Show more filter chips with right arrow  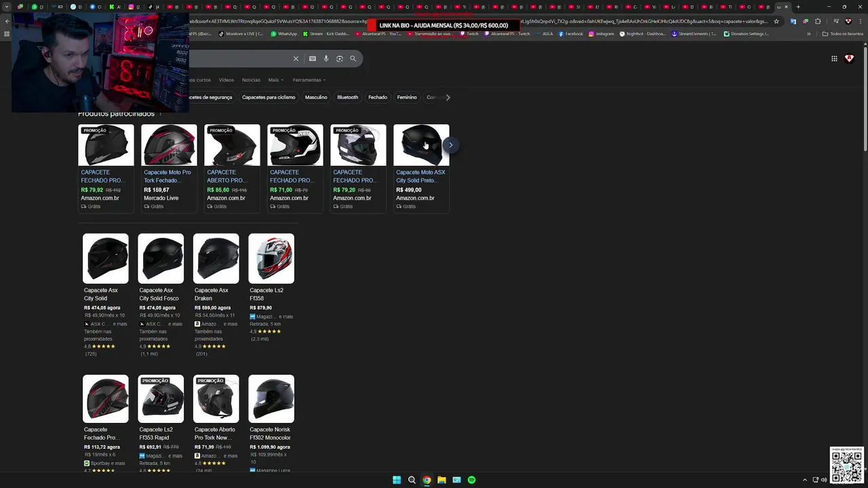(x=448, y=97)
